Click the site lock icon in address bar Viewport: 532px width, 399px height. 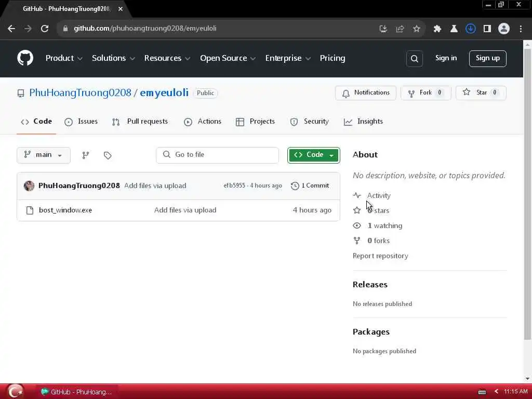coord(65,29)
